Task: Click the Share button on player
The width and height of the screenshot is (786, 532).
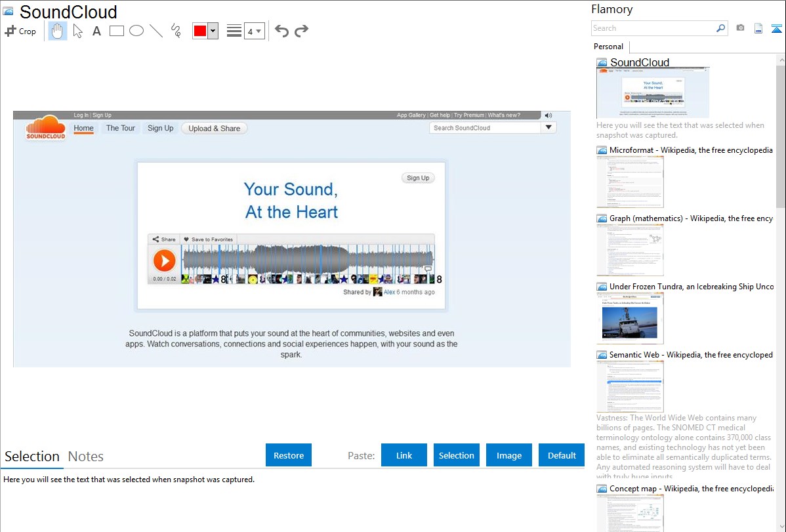Action: click(164, 239)
